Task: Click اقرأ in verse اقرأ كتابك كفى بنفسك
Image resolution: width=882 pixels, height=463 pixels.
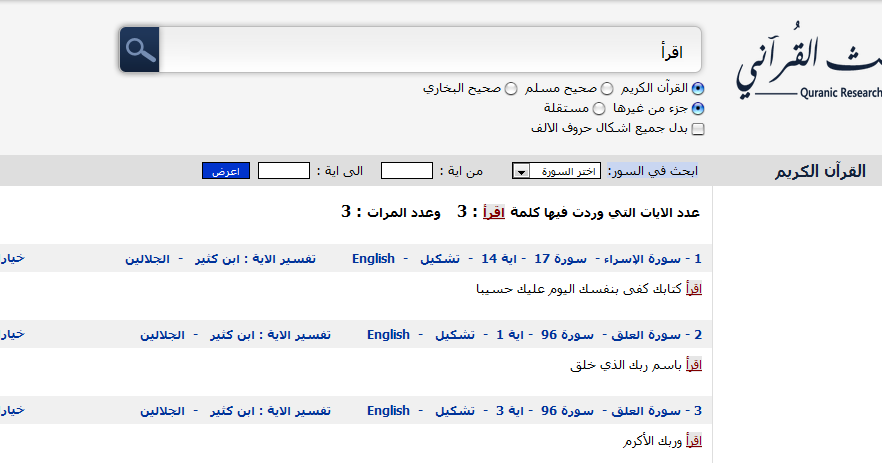Action: tap(694, 289)
